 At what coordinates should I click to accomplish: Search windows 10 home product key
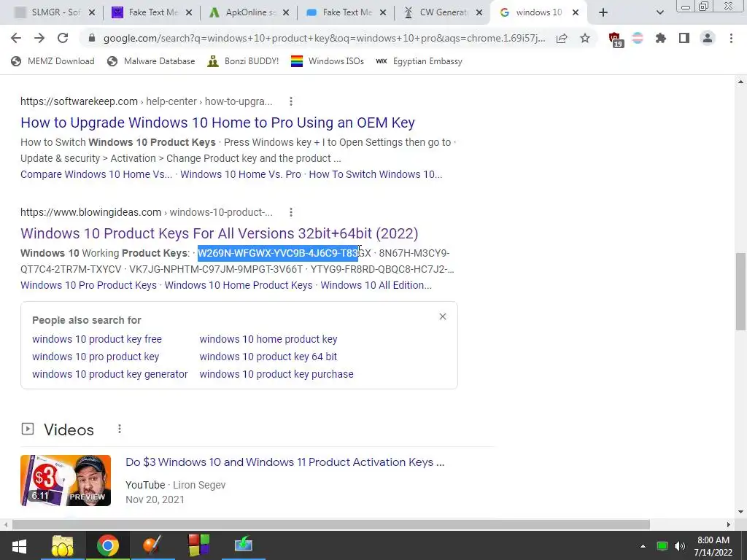268,339
